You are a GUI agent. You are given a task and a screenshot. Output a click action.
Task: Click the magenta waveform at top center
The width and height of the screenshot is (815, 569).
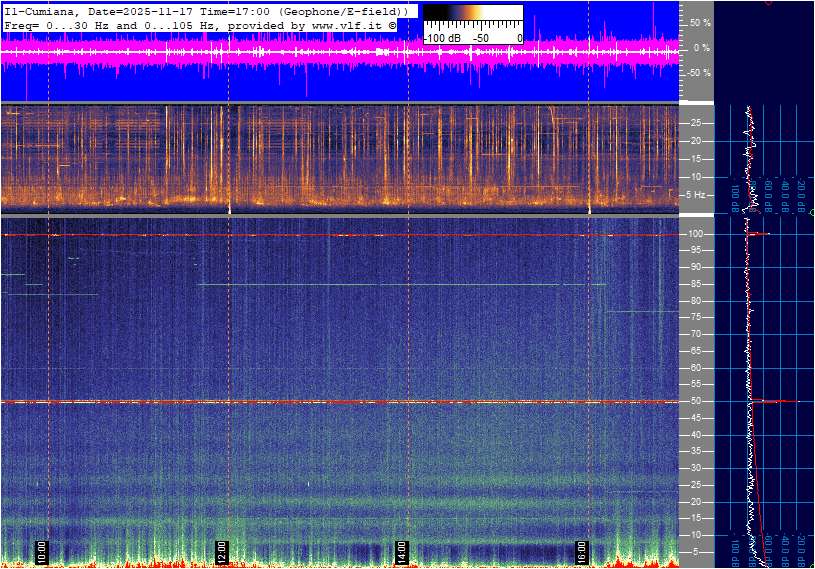point(340,52)
